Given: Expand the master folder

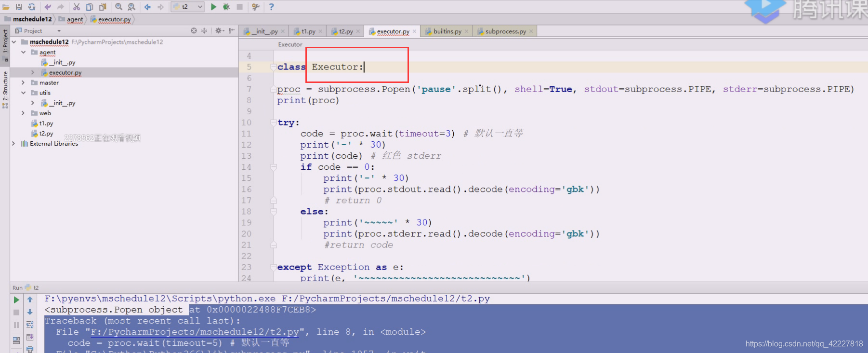Looking at the screenshot, I should [x=23, y=82].
